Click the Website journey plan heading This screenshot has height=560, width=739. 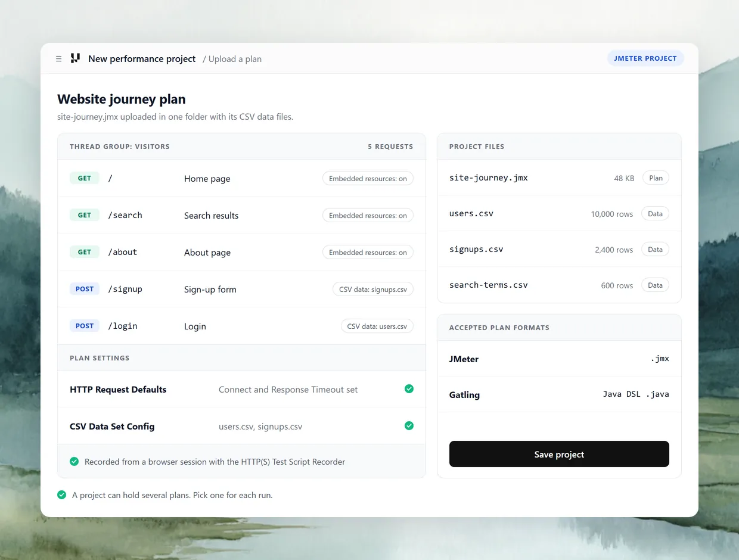point(122,99)
